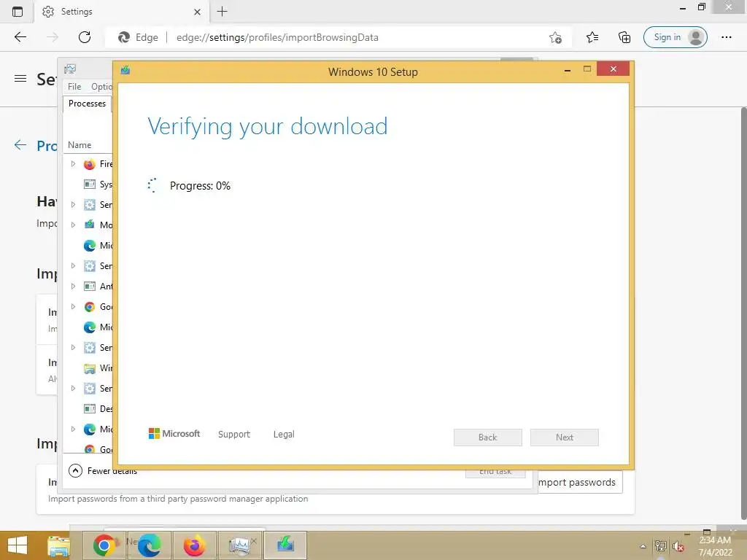Image resolution: width=747 pixels, height=560 pixels.
Task: Expand the last Microsoft Edge process row
Action: [x=74, y=429]
